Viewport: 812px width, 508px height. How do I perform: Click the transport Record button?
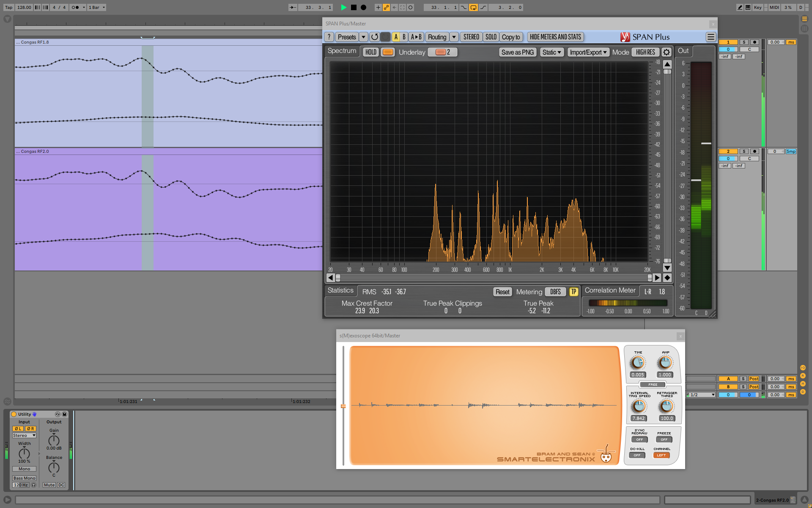click(363, 7)
